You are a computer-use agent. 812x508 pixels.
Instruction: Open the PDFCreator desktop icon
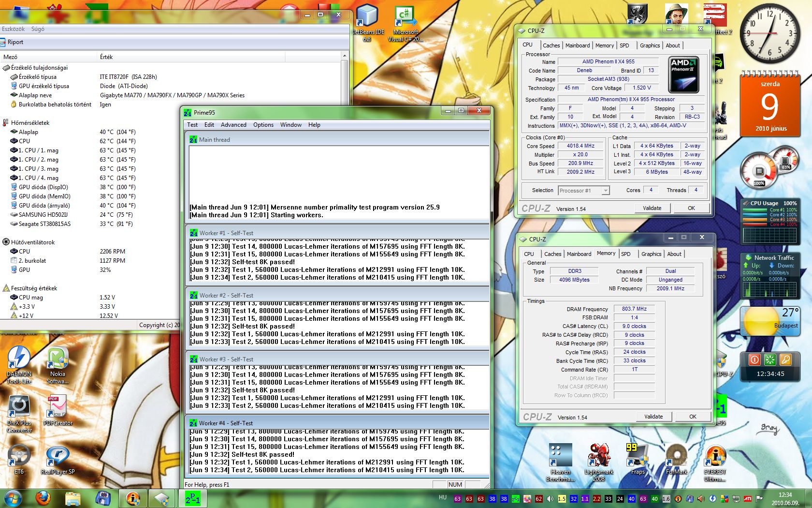58,410
